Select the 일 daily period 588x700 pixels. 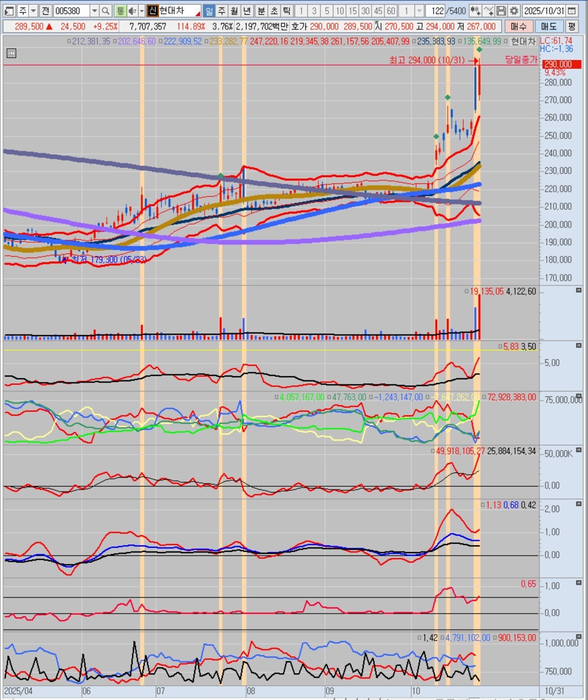tap(209, 11)
